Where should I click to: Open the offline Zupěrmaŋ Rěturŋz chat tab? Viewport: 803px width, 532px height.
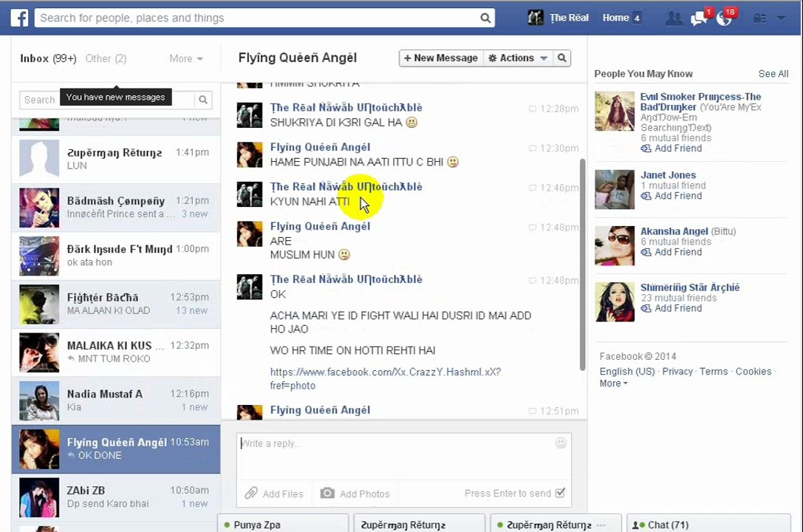tap(420, 525)
